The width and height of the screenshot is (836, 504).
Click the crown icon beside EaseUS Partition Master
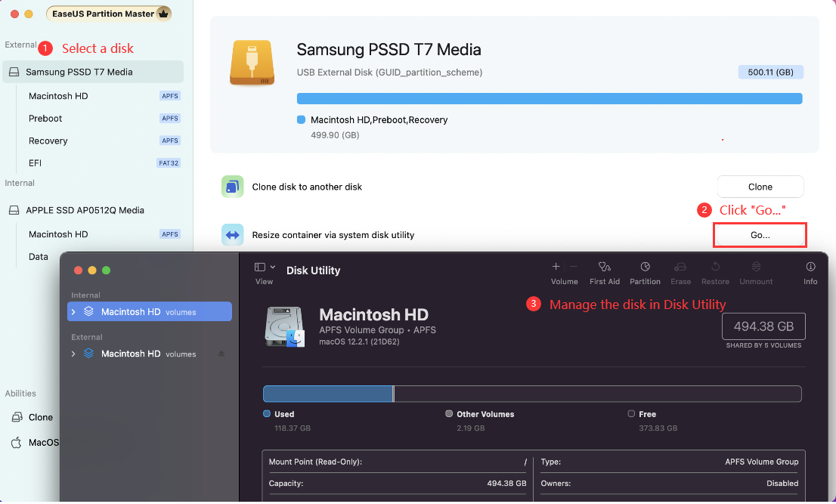coord(163,14)
